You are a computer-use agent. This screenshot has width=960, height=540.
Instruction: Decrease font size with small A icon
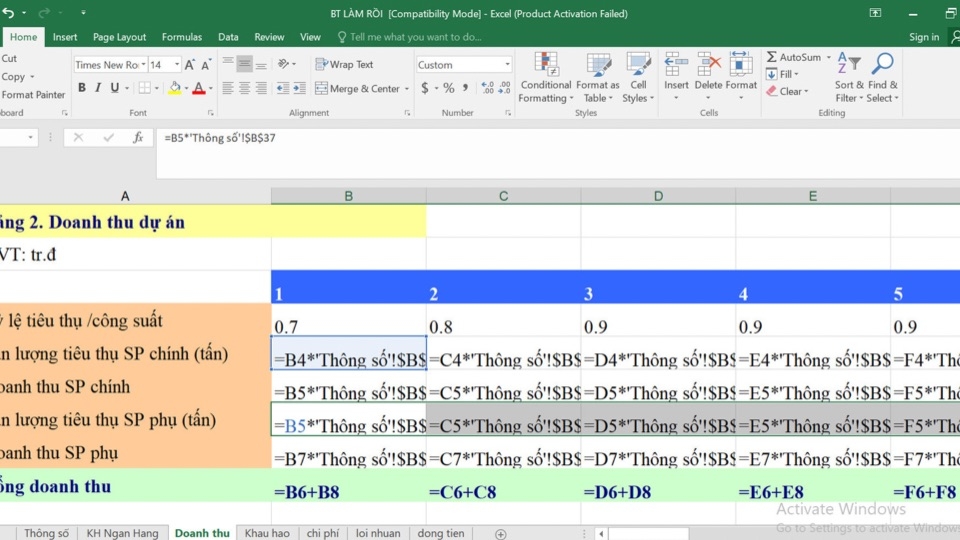(x=206, y=65)
